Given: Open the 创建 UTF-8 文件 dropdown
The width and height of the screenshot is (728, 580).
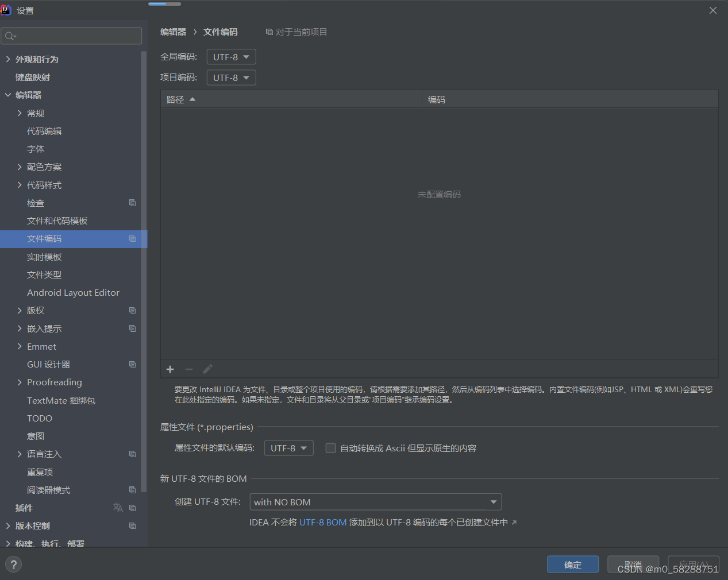Looking at the screenshot, I should coord(376,501).
